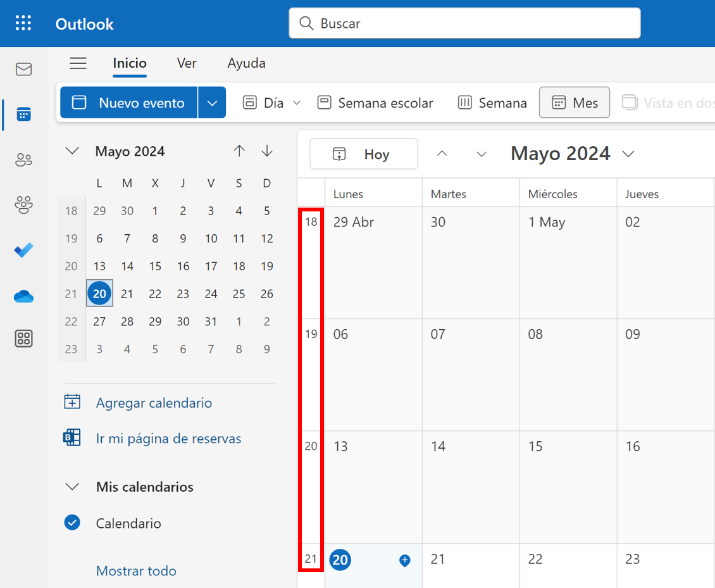715x588 pixels.
Task: Select the Mes view button
Action: click(575, 103)
